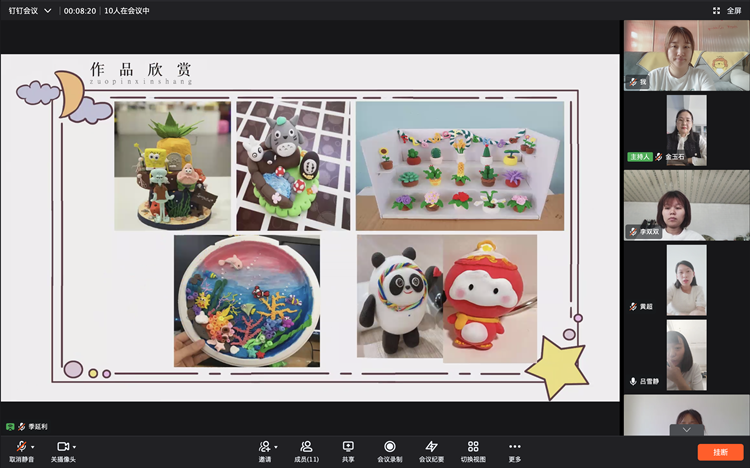Screen dimensions: 750x468
Task: Click the Totoro clay sculpture photo
Action: (x=293, y=166)
